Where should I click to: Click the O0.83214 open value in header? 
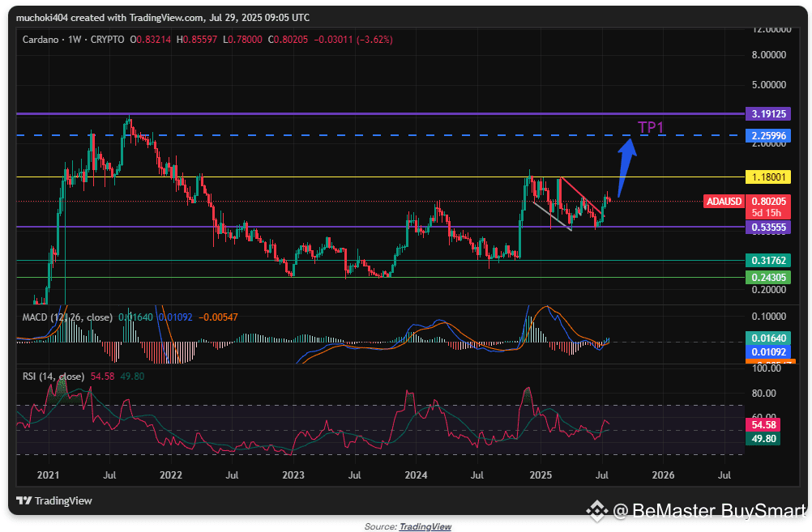(150, 40)
